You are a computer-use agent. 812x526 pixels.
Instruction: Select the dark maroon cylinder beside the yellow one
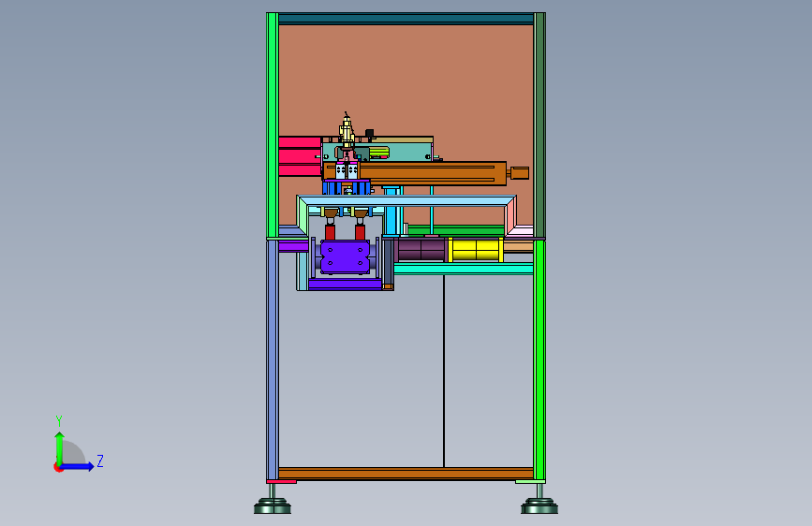pos(421,250)
